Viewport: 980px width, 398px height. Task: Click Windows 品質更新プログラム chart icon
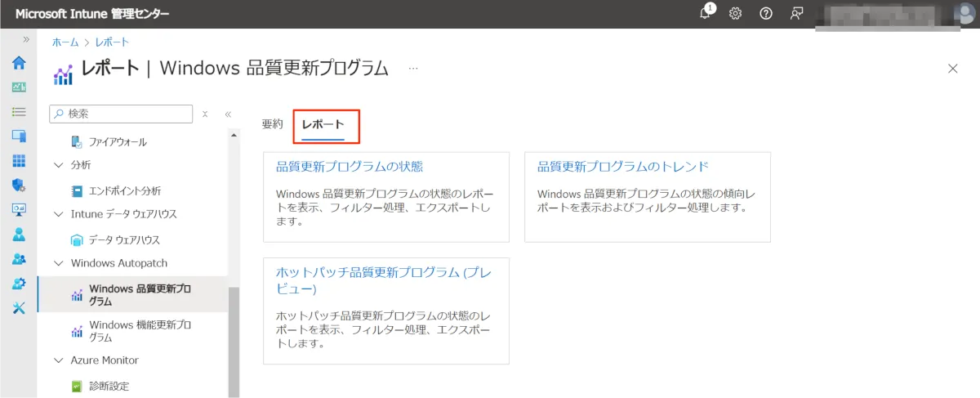pyautogui.click(x=77, y=295)
